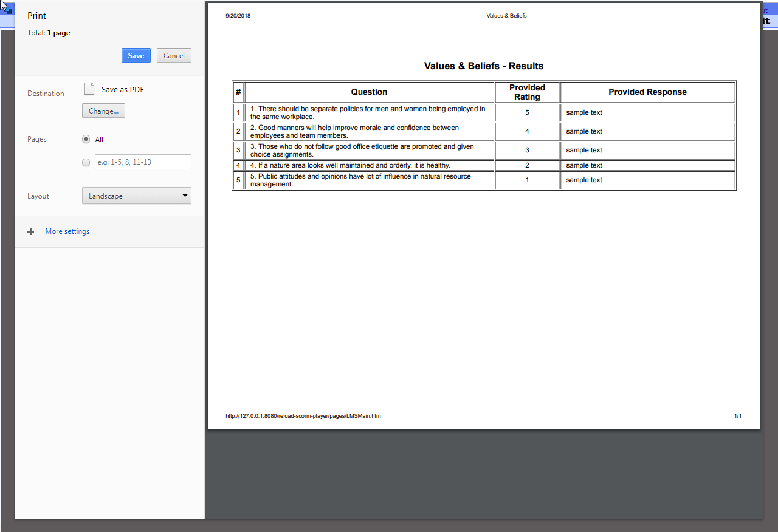Click the 1/1 page number in footer
Image resolution: width=778 pixels, height=532 pixels.
(738, 416)
